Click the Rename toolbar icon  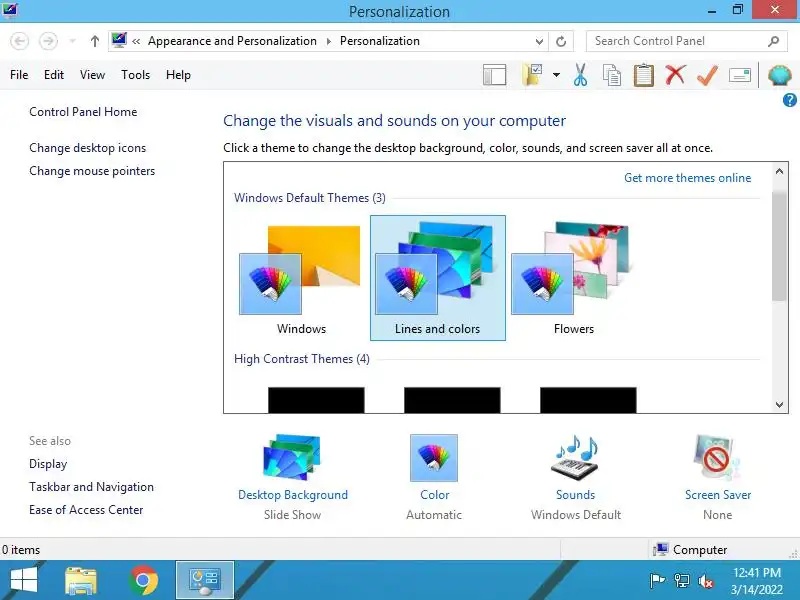click(x=740, y=76)
